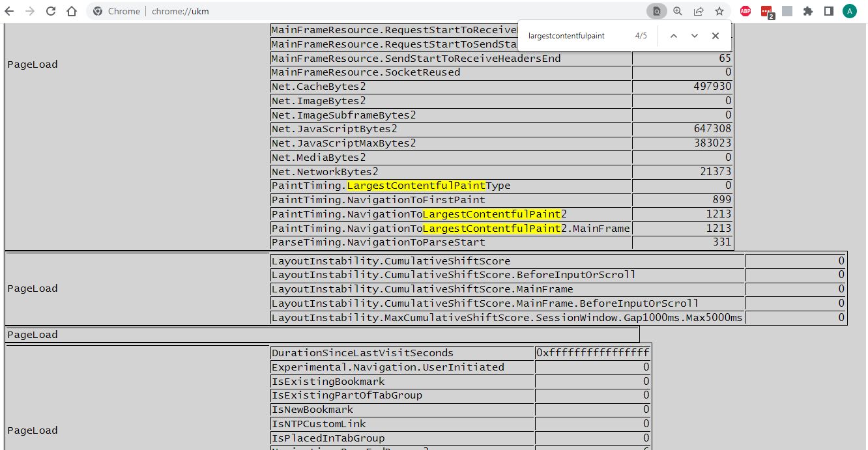The height and width of the screenshot is (450, 868).
Task: Open the profile avatar A menu
Action: pos(850,11)
